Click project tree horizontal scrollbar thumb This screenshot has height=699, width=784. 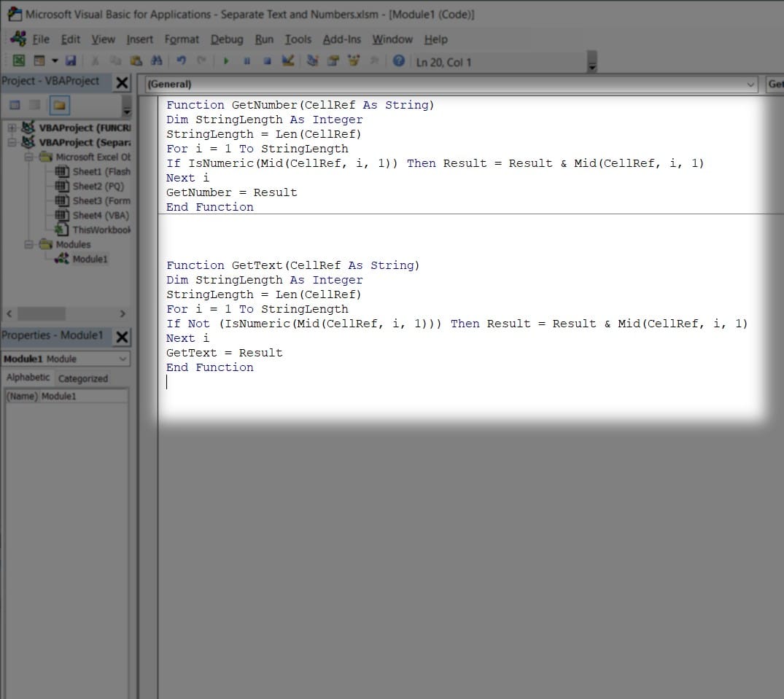click(42, 313)
